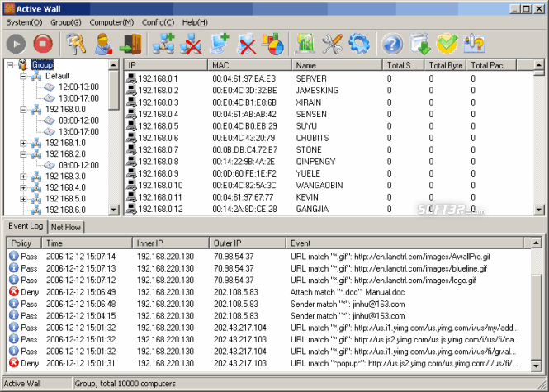Click the computer icon beside 192.168.0.7
This screenshot has height=392, width=549.
[131, 149]
